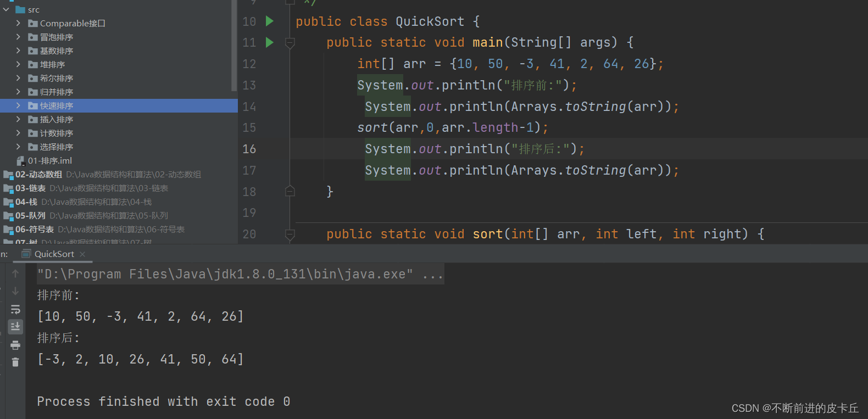Collapse the src folder chevron

(7, 9)
